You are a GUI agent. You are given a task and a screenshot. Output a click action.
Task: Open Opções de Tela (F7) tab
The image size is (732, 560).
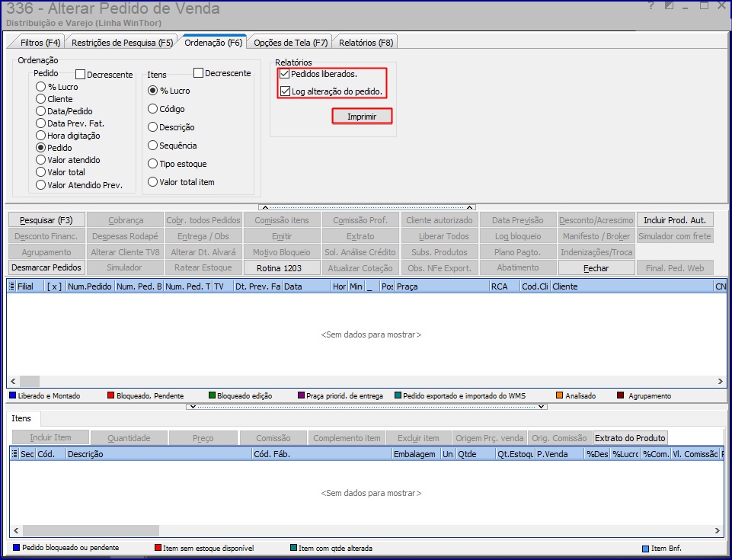(290, 43)
